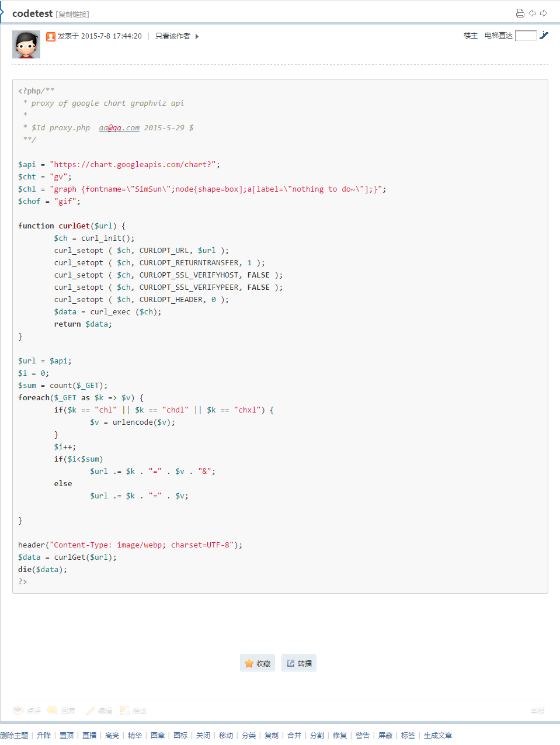560x745 pixels.
Task: Click the orange user icon beside post date
Action: [51, 36]
